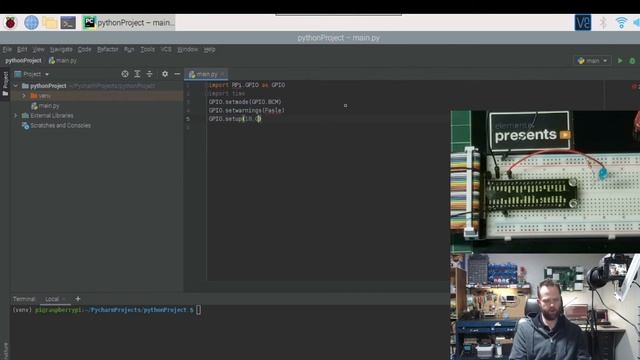Click the pythonProject breadcrumb
Image resolution: width=640 pixels, height=360 pixels.
(x=23, y=60)
